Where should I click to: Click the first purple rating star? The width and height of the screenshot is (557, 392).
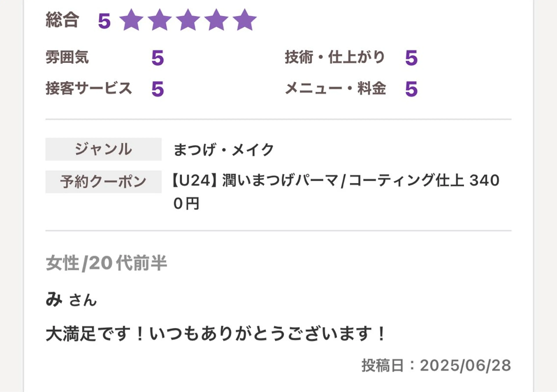click(x=131, y=20)
